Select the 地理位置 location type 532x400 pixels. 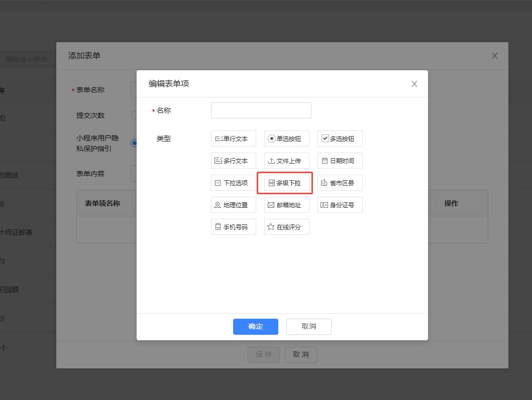[234, 205]
